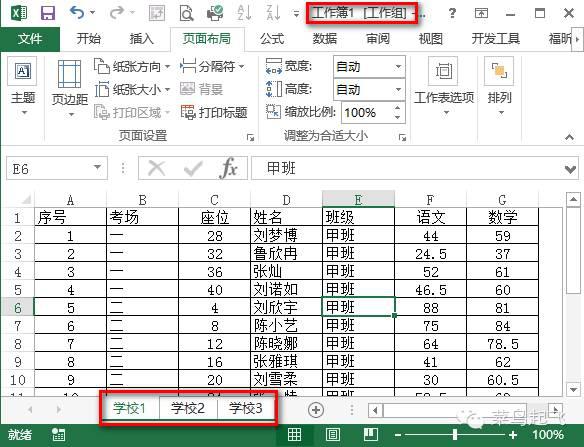584x447 pixels.
Task: Click the Undo arrow icon
Action: 77,13
